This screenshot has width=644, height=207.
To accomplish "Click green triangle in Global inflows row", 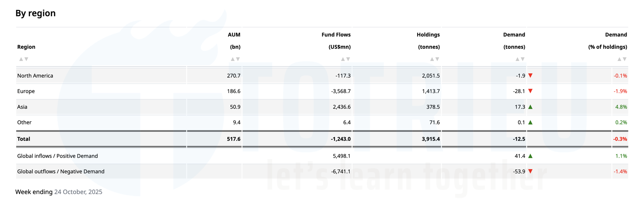I will tap(530, 156).
